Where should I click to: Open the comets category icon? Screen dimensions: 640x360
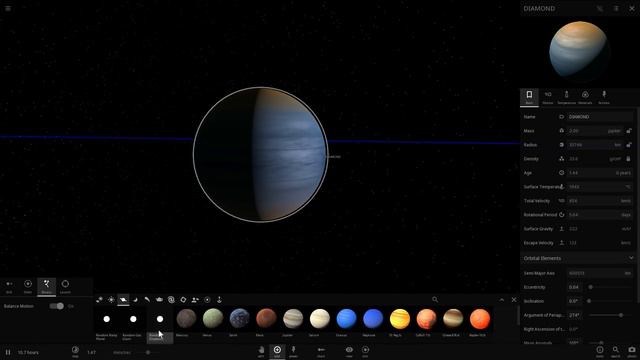tap(147, 300)
